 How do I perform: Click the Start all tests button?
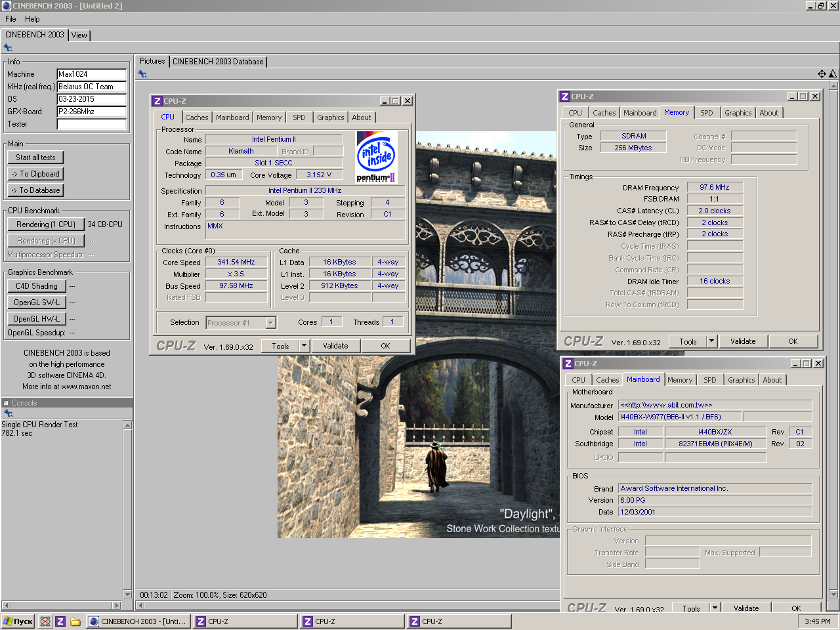pyautogui.click(x=36, y=157)
